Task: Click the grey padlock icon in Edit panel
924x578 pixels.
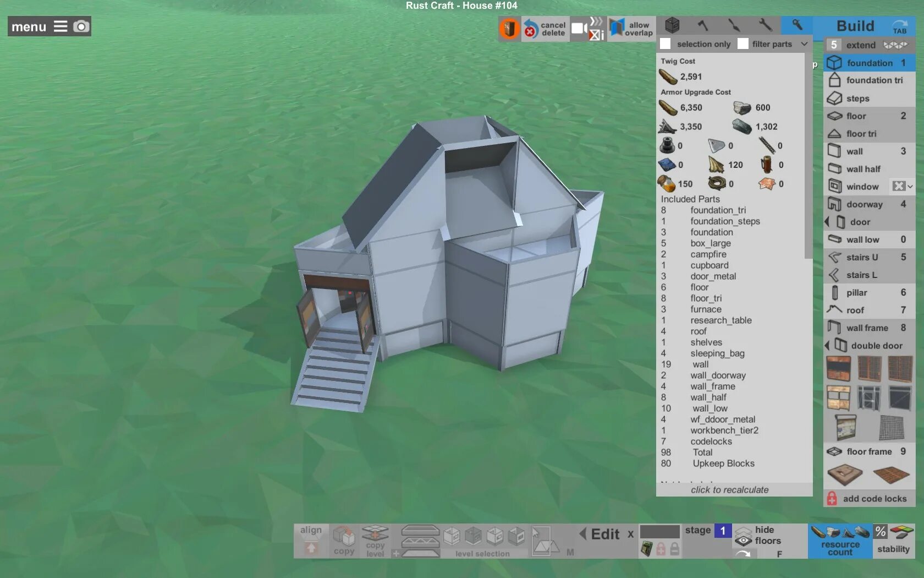Action: (674, 549)
